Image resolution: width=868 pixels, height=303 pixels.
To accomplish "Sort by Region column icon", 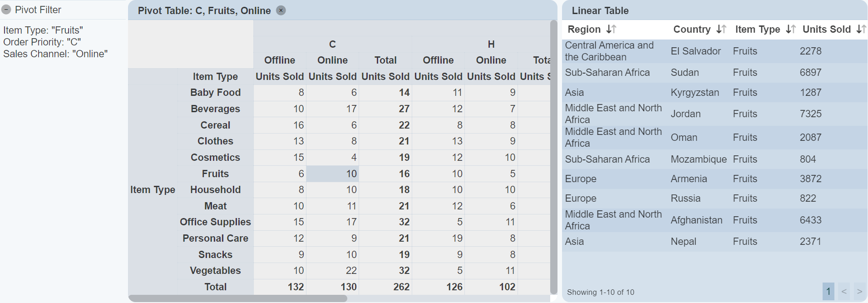I will coord(611,30).
